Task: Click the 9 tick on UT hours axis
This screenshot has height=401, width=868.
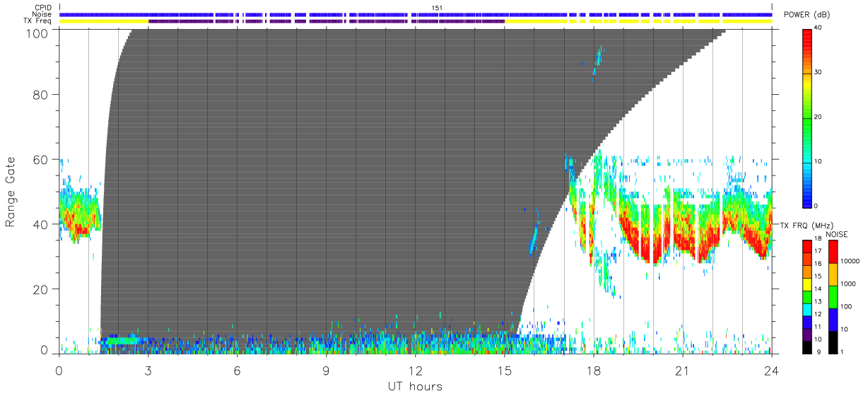Action: [x=326, y=370]
